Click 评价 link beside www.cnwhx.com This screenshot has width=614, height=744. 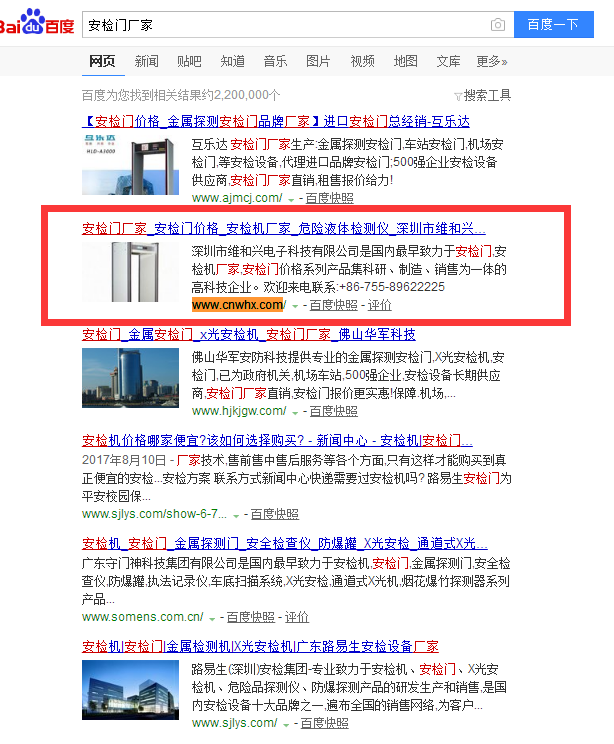tap(380, 305)
